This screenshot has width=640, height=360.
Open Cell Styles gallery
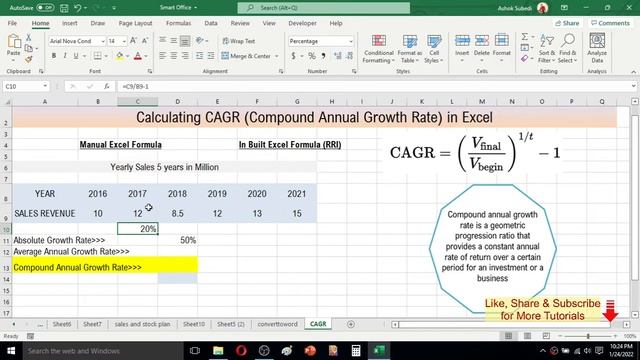(434, 49)
